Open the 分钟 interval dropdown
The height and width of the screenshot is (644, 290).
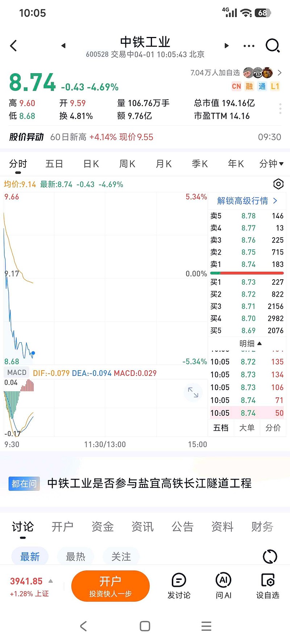pyautogui.click(x=272, y=164)
